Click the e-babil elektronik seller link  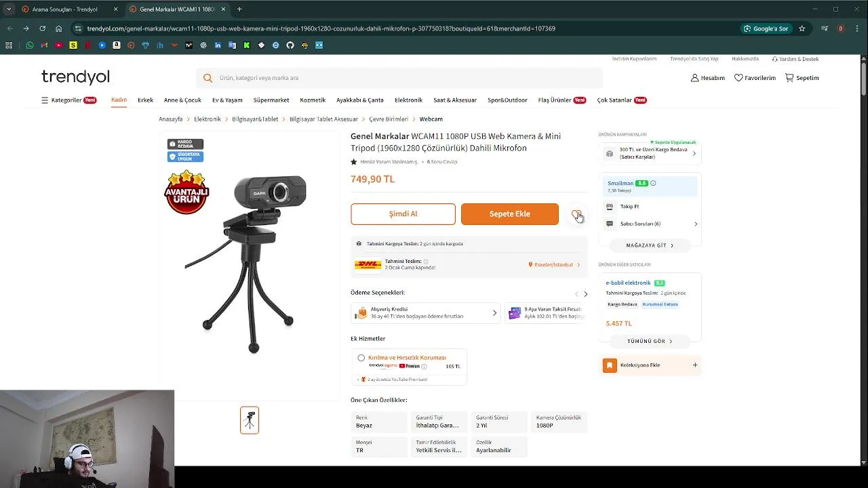[628, 283]
